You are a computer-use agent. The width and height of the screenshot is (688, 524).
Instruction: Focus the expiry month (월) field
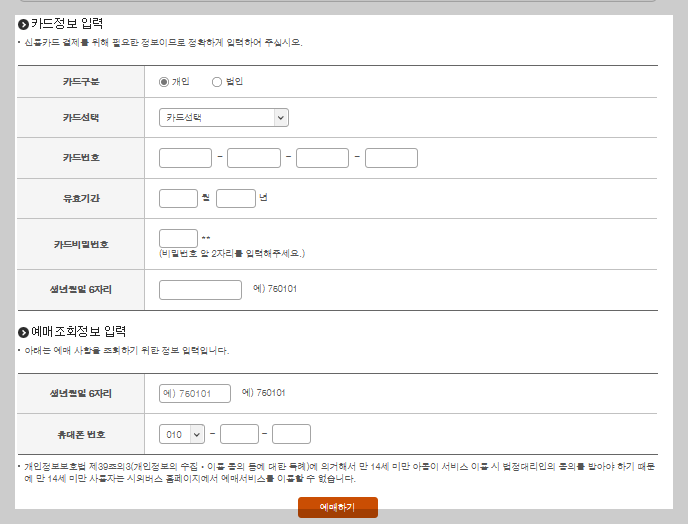179,198
